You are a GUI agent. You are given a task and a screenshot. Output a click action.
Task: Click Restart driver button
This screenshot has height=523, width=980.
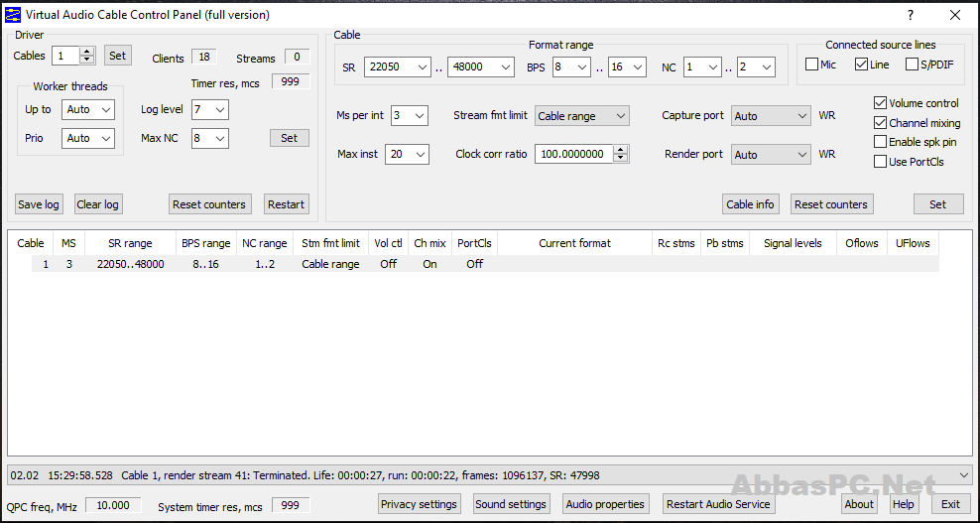pyautogui.click(x=287, y=204)
